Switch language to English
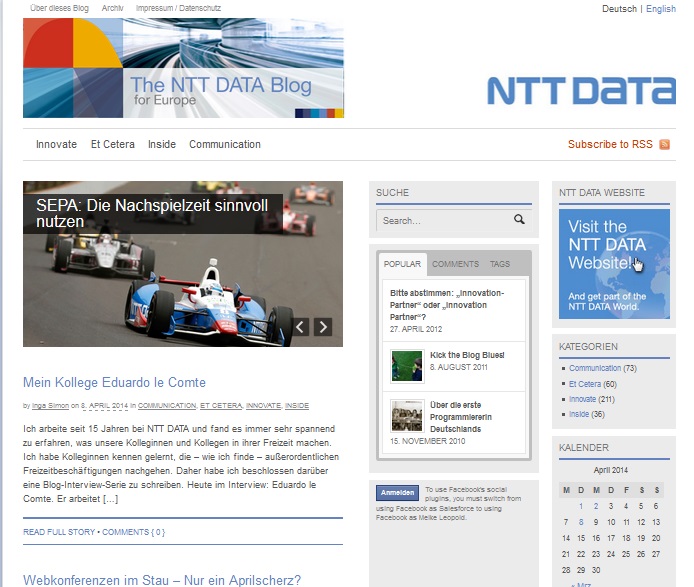The height and width of the screenshot is (587, 694). [660, 9]
